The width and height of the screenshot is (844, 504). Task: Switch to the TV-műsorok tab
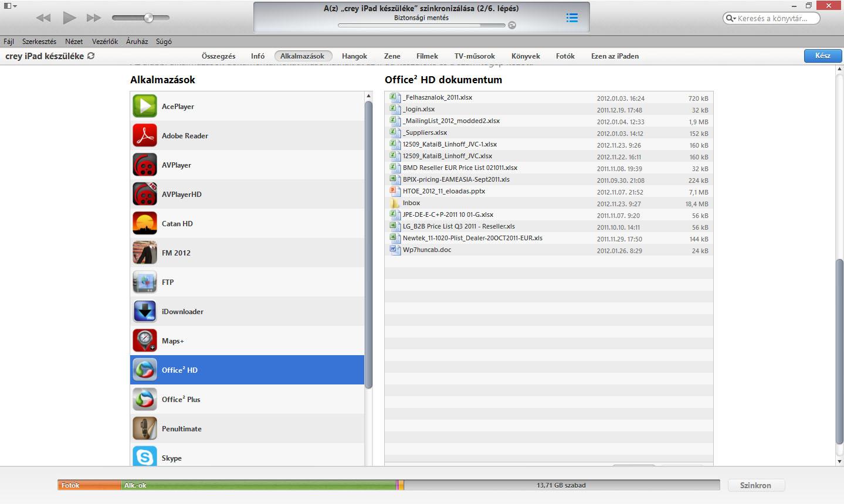(x=474, y=56)
